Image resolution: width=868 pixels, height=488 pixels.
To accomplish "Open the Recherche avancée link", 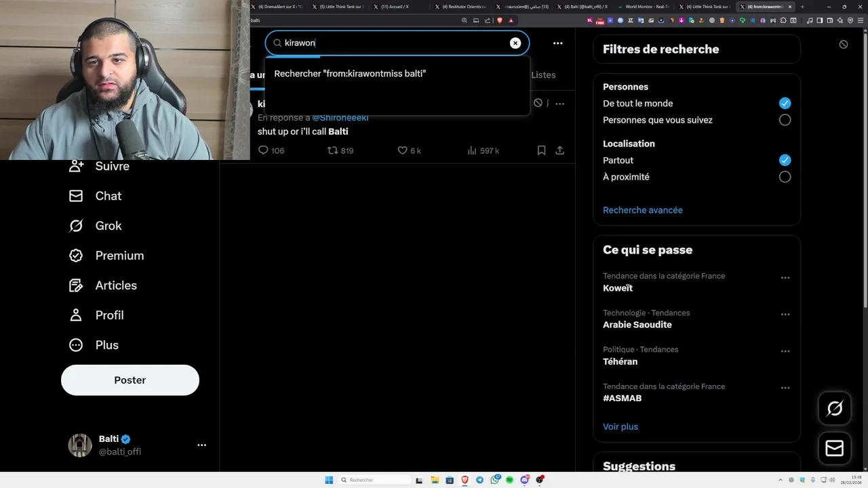I will (643, 210).
